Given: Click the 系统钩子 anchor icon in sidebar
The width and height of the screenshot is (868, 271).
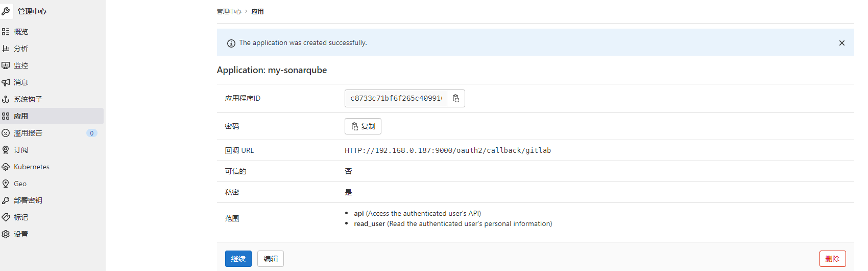Looking at the screenshot, I should pyautogui.click(x=6, y=99).
